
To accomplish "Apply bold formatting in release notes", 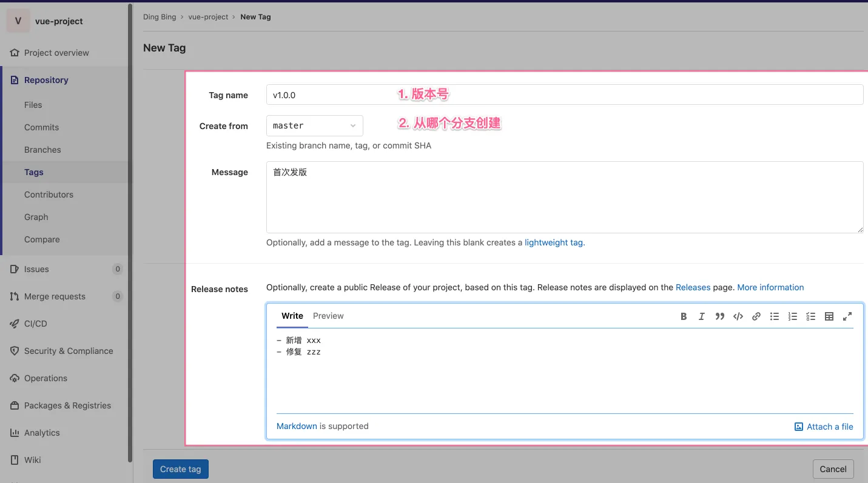I will coord(684,316).
